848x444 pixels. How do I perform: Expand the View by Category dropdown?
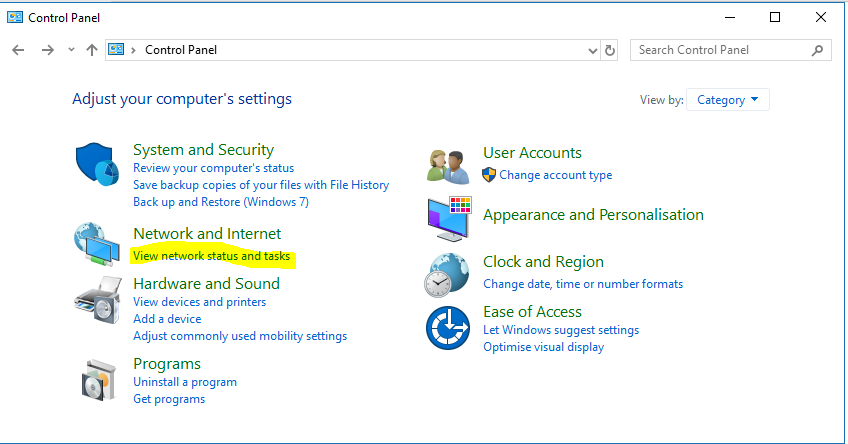pyautogui.click(x=727, y=100)
